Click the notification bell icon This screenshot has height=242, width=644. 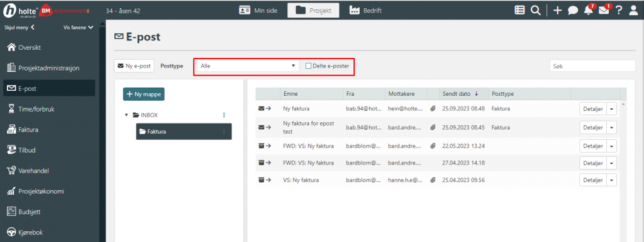(589, 11)
